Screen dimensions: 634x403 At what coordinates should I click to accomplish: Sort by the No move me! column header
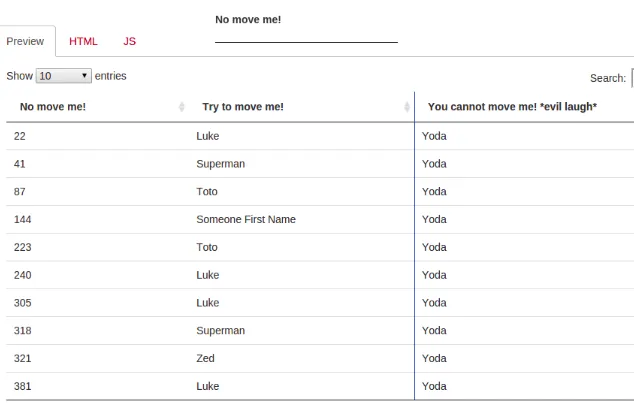(53, 107)
